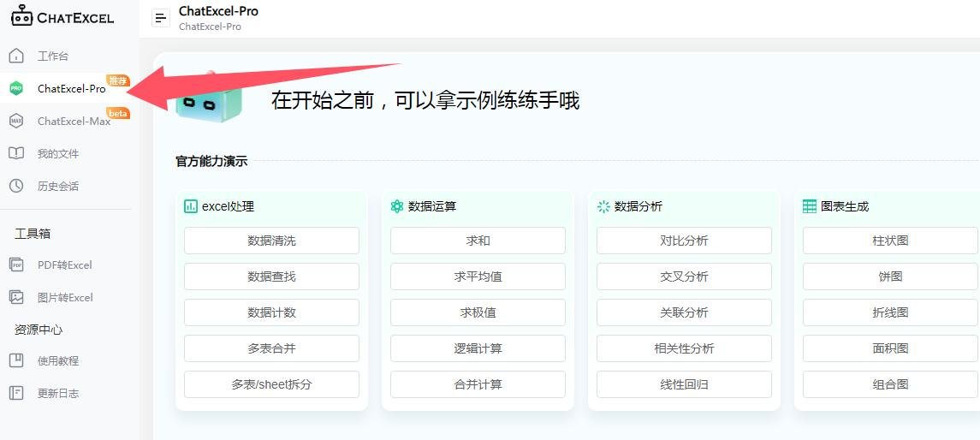Click the ChatExcel robot logo
This screenshot has width=980, height=440.
coord(22,15)
